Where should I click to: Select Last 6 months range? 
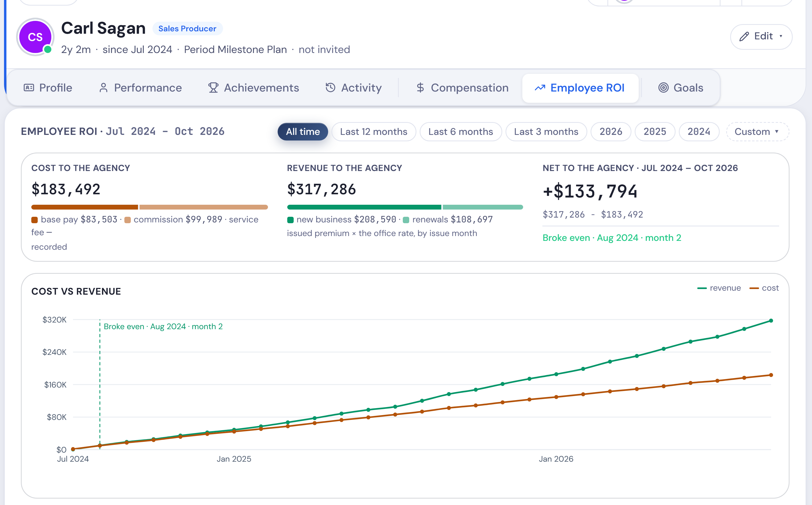(461, 132)
